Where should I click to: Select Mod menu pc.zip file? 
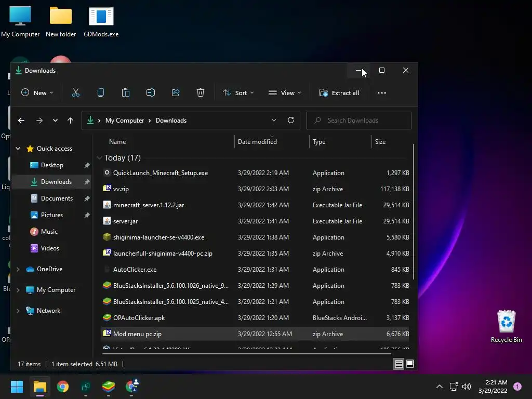click(256, 334)
